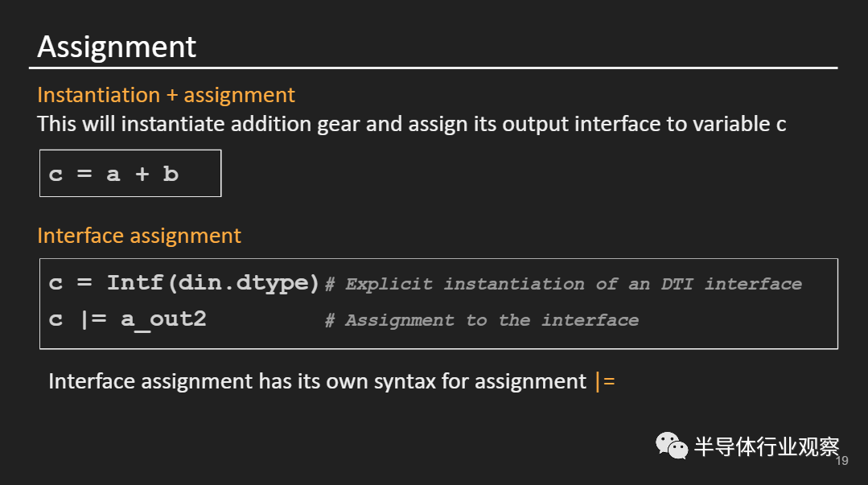Click the "|=" operator in the second code line

92,319
